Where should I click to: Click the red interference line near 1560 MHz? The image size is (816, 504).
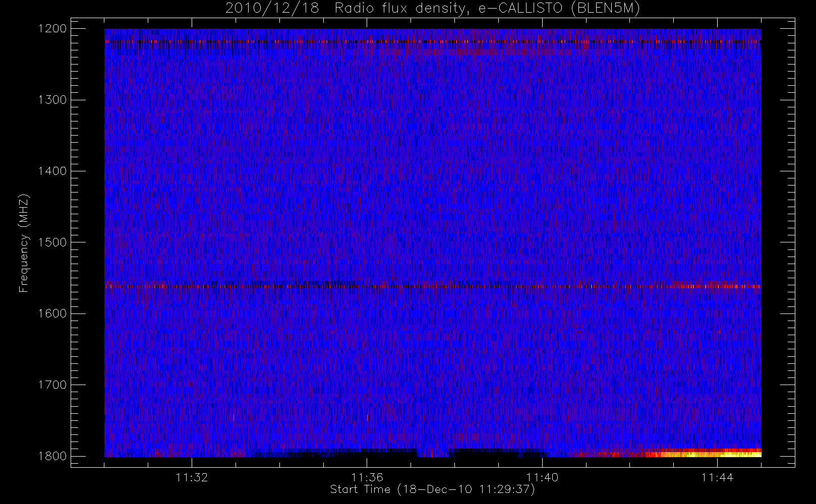point(433,286)
